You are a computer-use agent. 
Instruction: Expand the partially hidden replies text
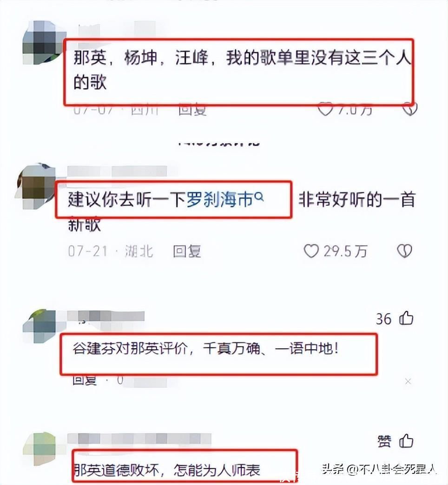click(x=219, y=144)
